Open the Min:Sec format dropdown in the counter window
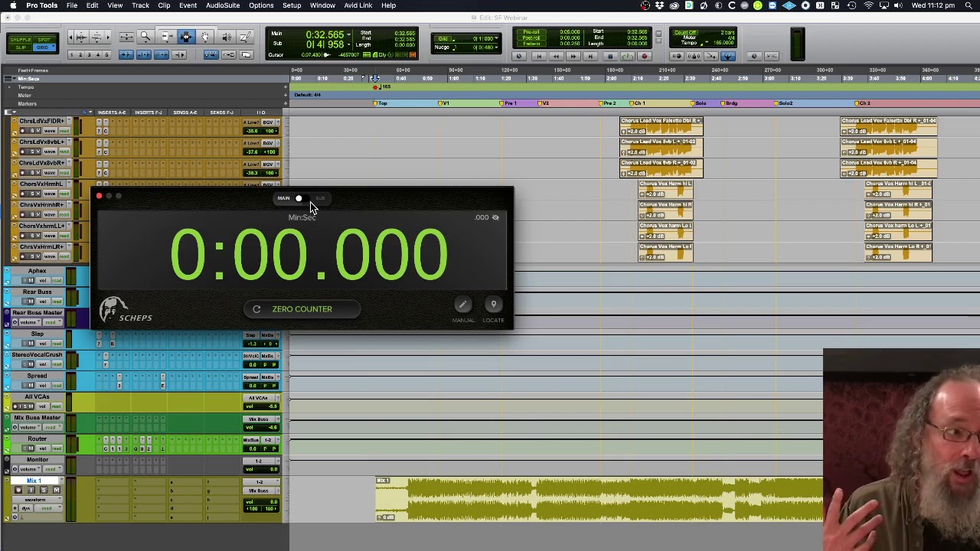Image resolution: width=980 pixels, height=551 pixels. pyautogui.click(x=302, y=217)
